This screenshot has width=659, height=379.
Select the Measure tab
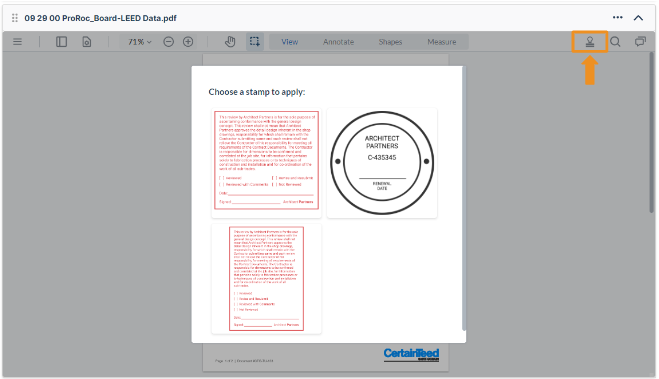442,42
